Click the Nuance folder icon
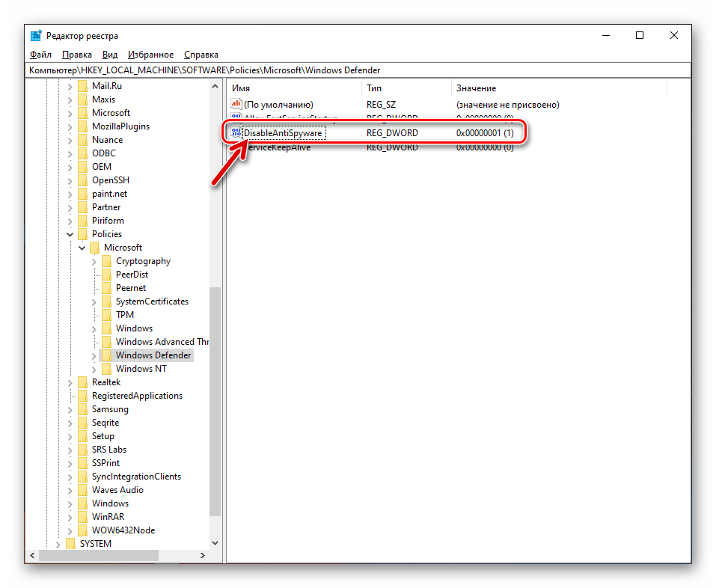716x588 pixels. [x=82, y=140]
